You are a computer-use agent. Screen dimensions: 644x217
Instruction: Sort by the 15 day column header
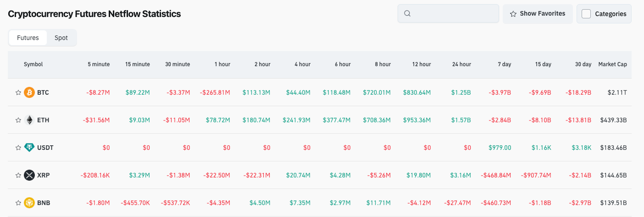(543, 64)
